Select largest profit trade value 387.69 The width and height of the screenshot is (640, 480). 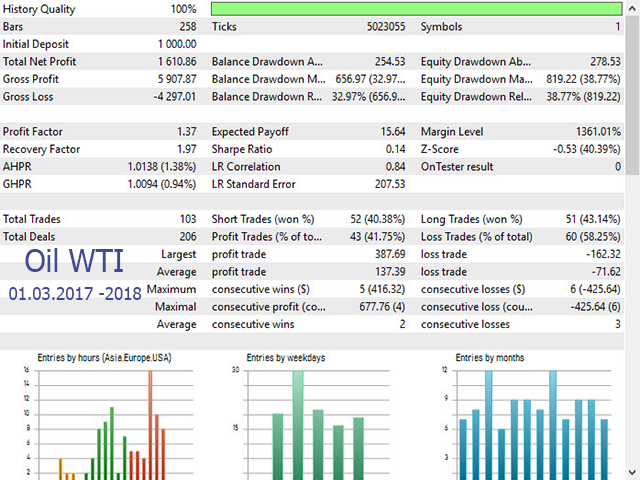click(390, 254)
